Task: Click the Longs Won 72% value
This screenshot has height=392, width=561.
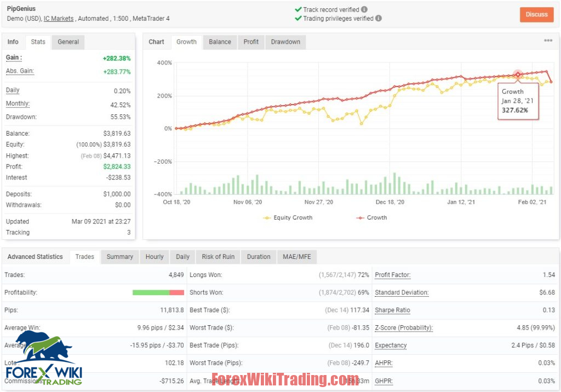Action: pyautogui.click(x=364, y=275)
